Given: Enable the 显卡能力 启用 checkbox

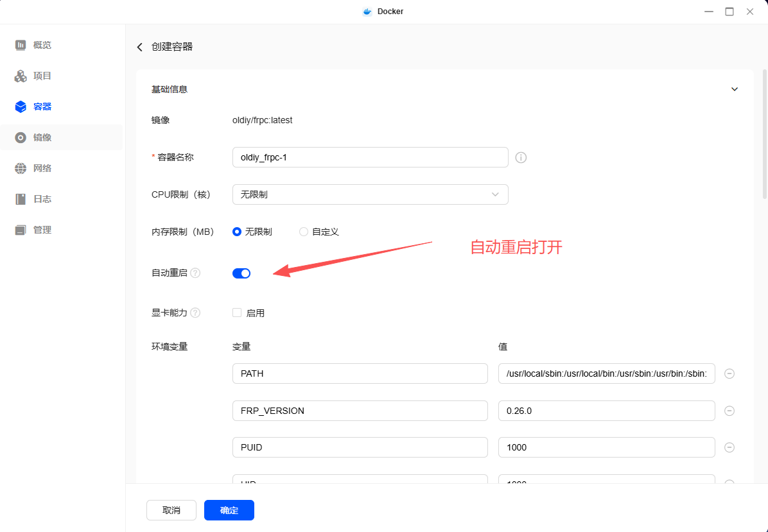Looking at the screenshot, I should tap(237, 313).
